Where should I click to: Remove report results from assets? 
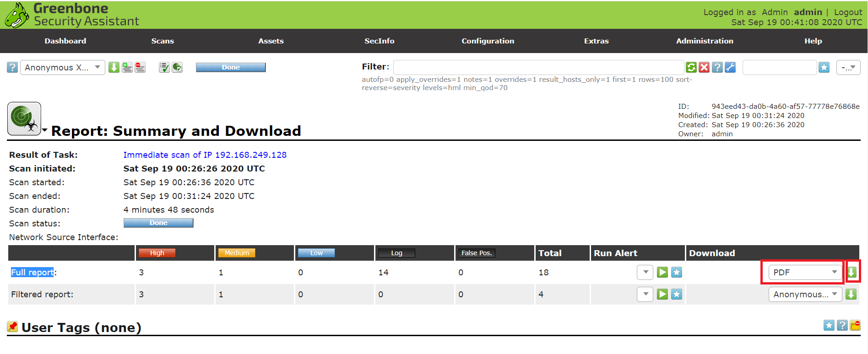click(140, 68)
